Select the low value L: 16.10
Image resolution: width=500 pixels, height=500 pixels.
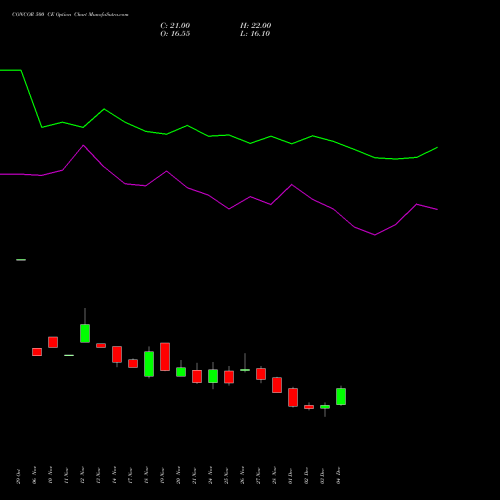[x=255, y=34]
